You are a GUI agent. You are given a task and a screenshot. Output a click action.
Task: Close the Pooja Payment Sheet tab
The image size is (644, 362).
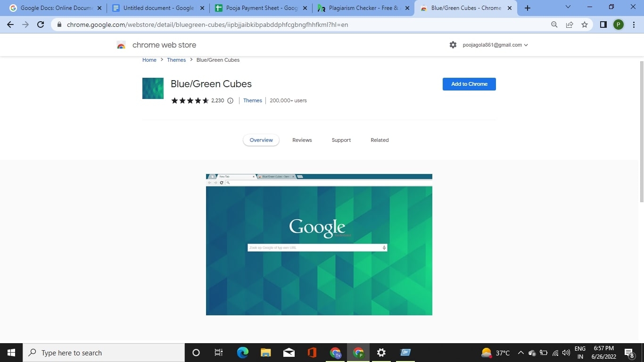tap(305, 8)
